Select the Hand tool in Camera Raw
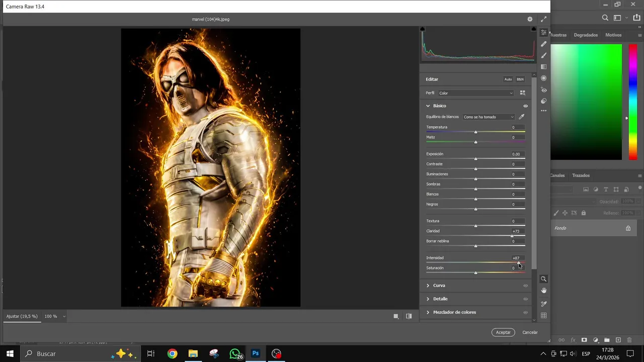Viewport: 644px width, 362px height. [x=543, y=291]
